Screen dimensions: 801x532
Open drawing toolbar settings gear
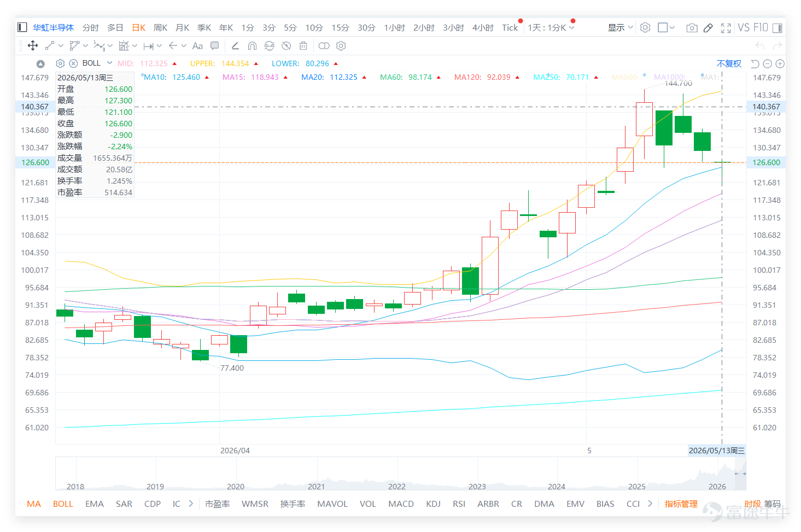click(x=341, y=45)
